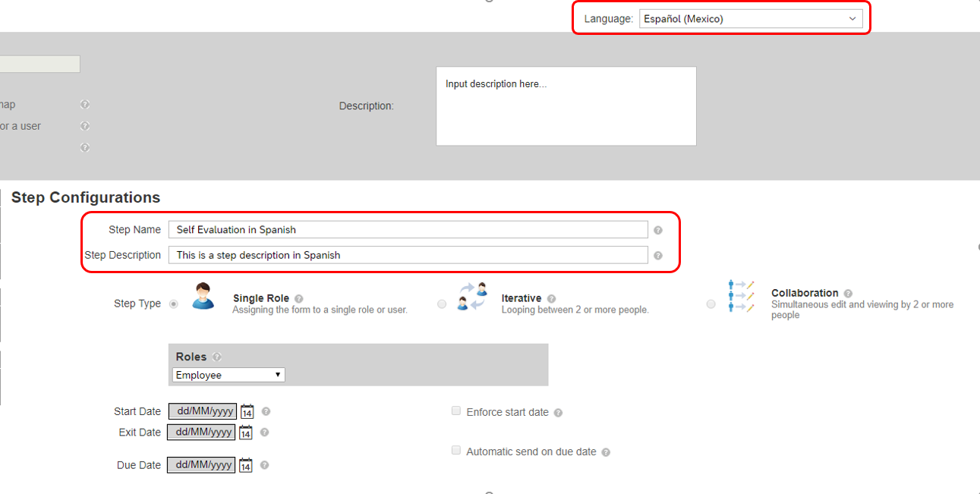
Task: Edit the Step Name field
Action: pos(408,229)
